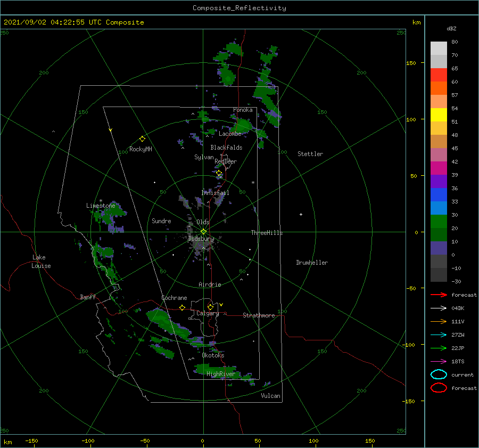
Task: Click the Olds label
Action: [203, 222]
